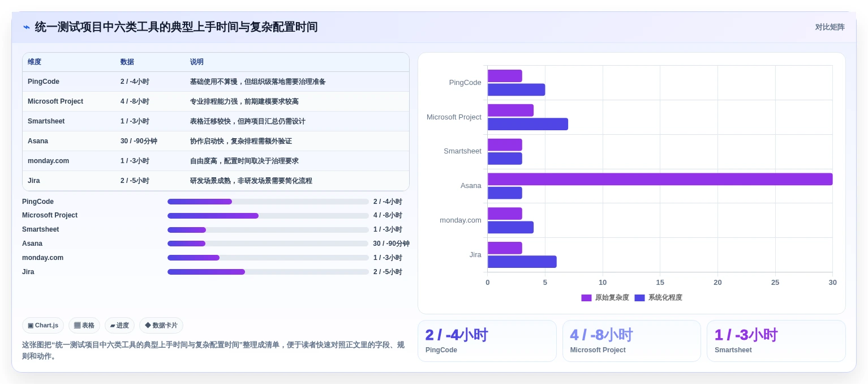
Task: Click Asana in the table row
Action: [38, 141]
